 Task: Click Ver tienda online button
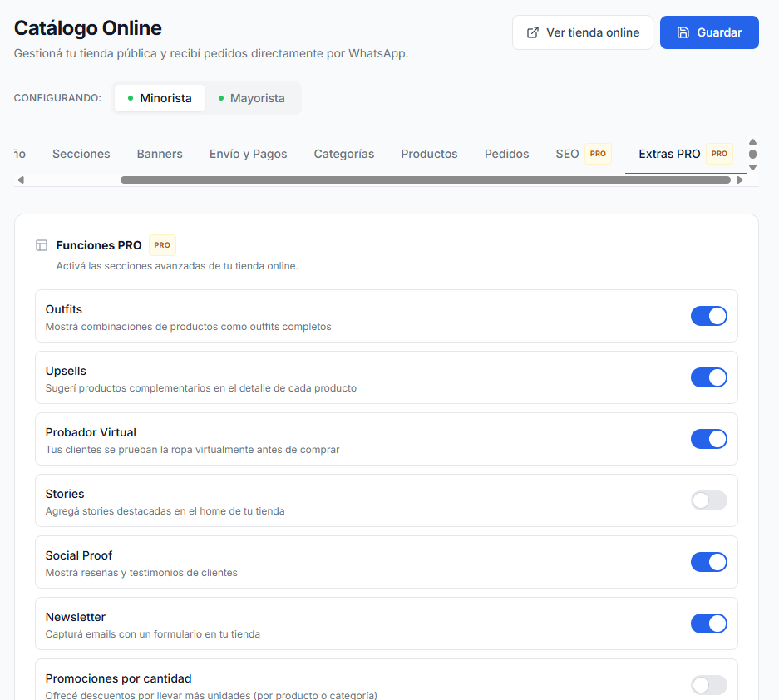tap(582, 32)
